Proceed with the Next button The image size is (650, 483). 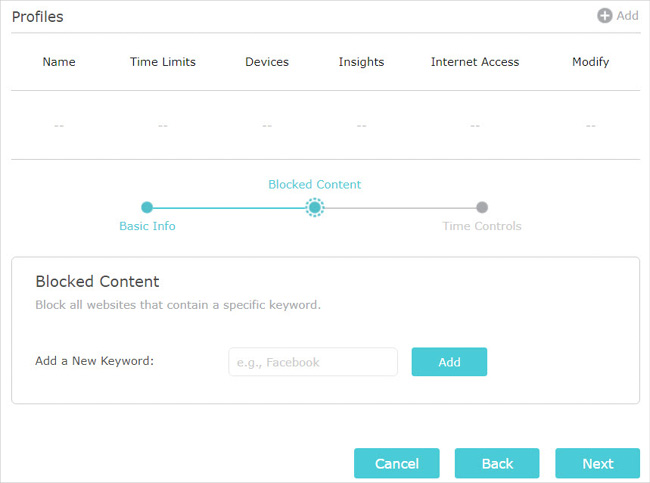[598, 463]
